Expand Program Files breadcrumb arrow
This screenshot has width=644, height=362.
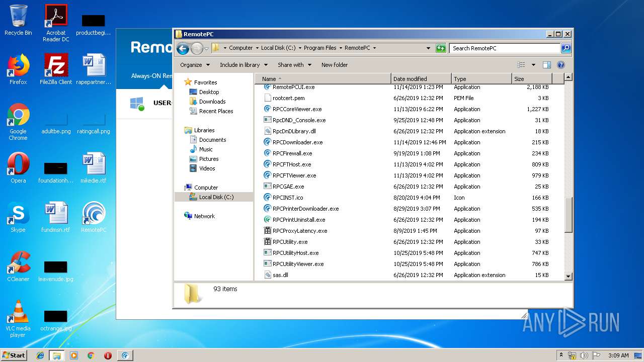coord(341,48)
